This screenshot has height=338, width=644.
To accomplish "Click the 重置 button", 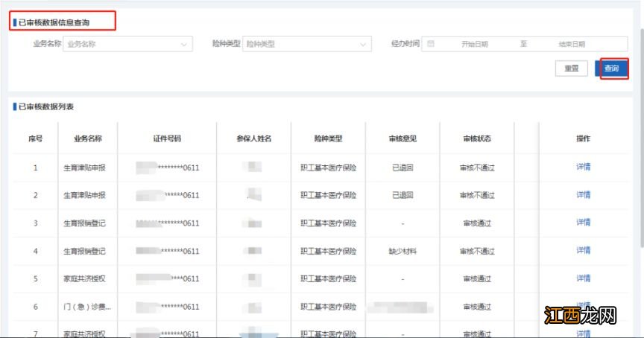I will tap(571, 68).
